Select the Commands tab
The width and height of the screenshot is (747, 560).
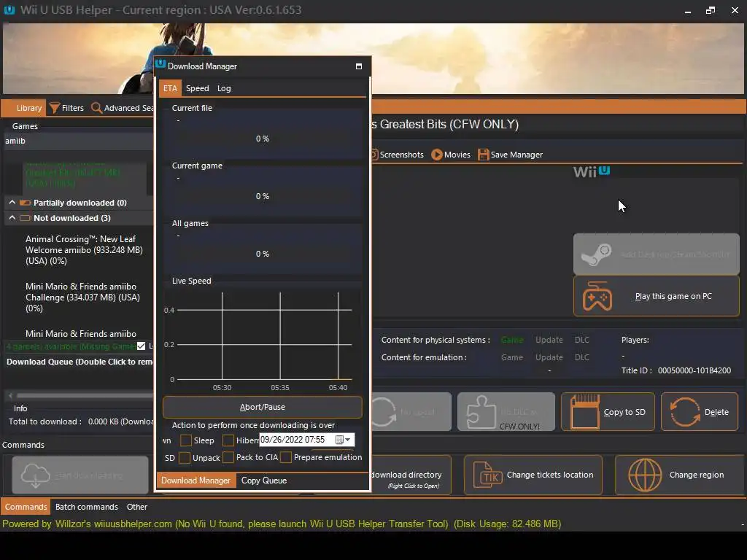(26, 507)
